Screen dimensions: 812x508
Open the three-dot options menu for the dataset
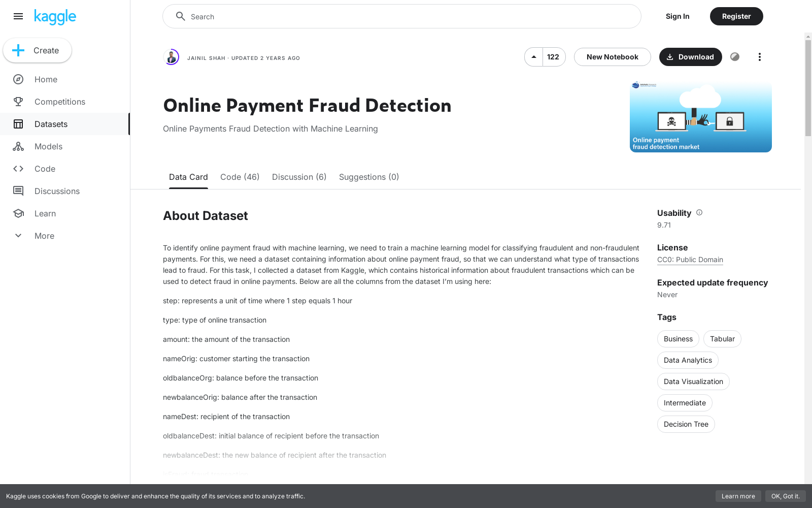pyautogui.click(x=759, y=57)
